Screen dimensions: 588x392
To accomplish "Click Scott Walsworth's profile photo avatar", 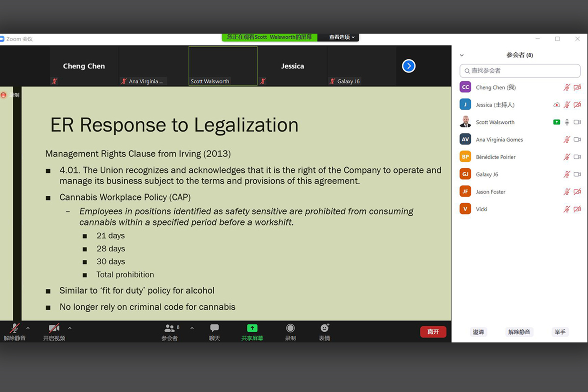I will 465,122.
